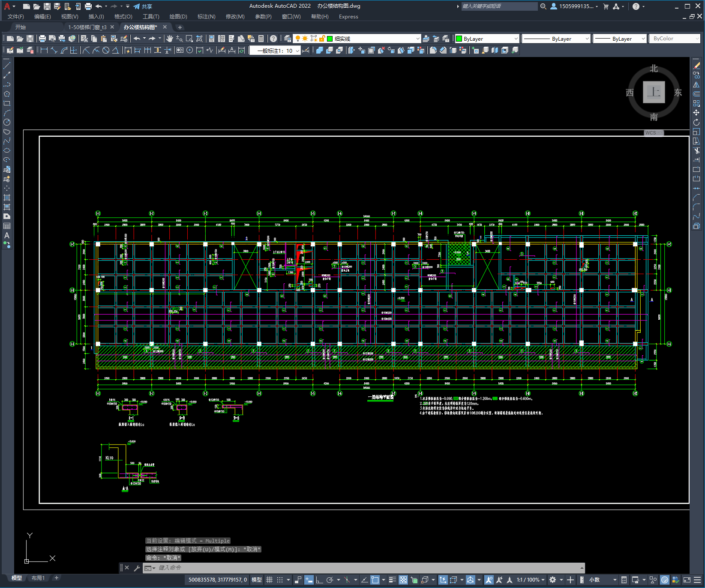Click the green ByLayer color swatch
The width and height of the screenshot is (705, 588).
tap(459, 39)
